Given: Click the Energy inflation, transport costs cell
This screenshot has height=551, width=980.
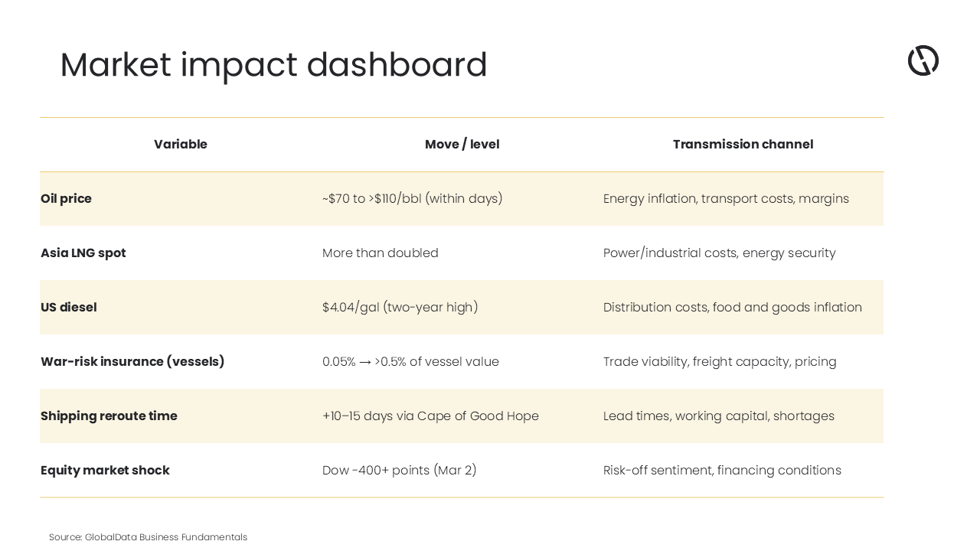Looking at the screenshot, I should pyautogui.click(x=726, y=199).
